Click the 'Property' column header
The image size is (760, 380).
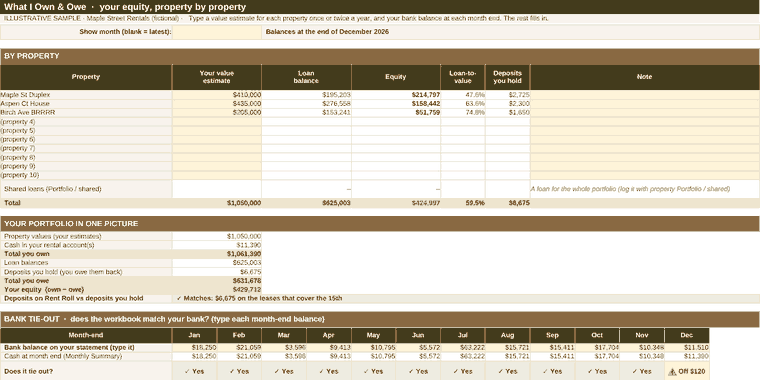pyautogui.click(x=86, y=77)
